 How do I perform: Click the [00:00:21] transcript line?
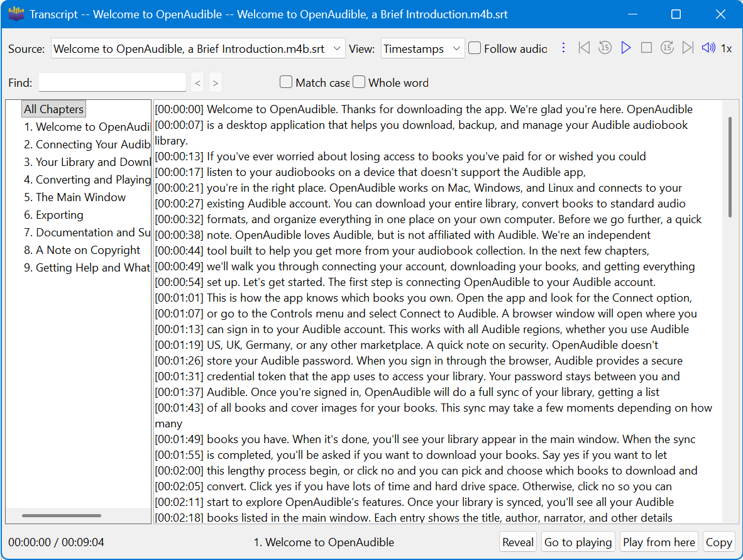419,188
